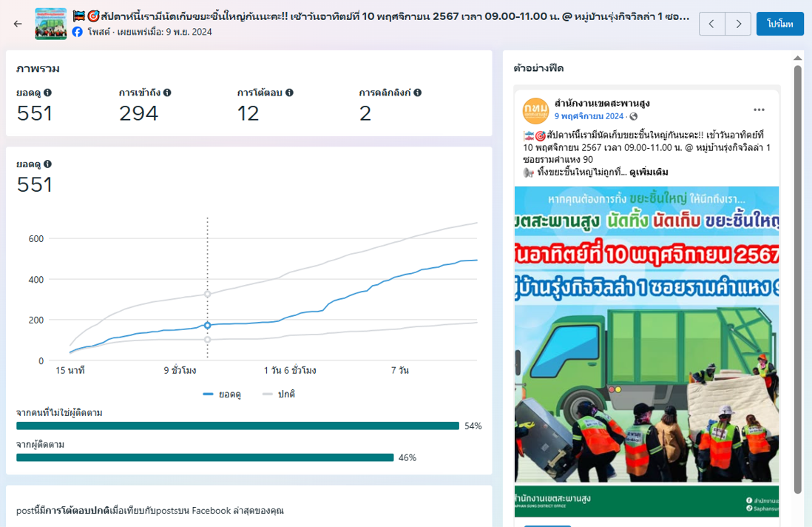812x527 pixels.
Task: Go back with the left arrow icon
Action: click(x=18, y=24)
